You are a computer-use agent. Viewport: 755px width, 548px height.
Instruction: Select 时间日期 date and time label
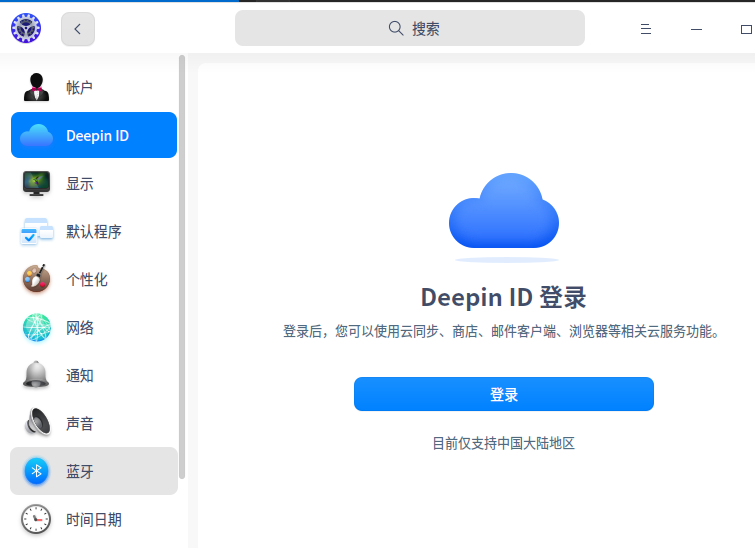pyautogui.click(x=93, y=520)
